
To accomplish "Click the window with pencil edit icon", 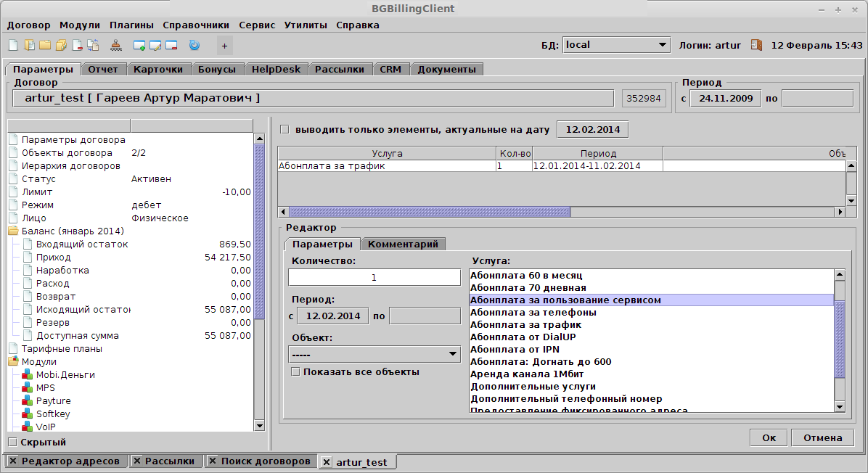I will point(155,45).
